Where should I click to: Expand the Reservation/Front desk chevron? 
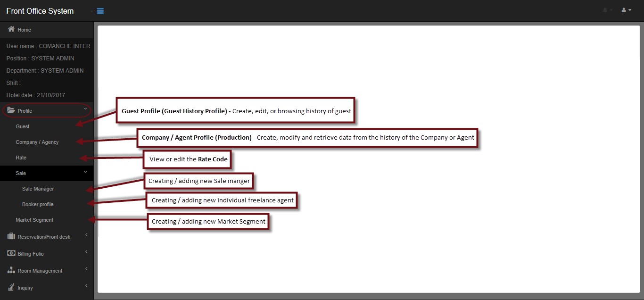click(86, 235)
